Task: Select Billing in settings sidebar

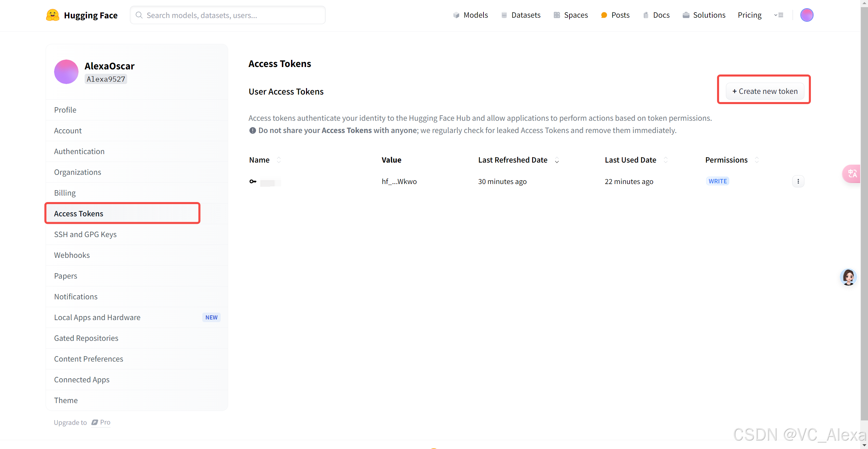Action: click(x=137, y=193)
